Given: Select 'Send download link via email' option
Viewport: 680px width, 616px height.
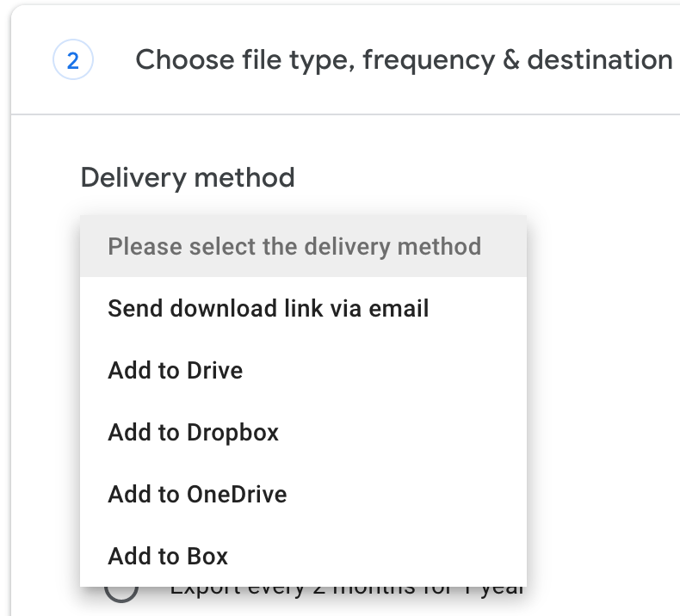Looking at the screenshot, I should 303,308.
